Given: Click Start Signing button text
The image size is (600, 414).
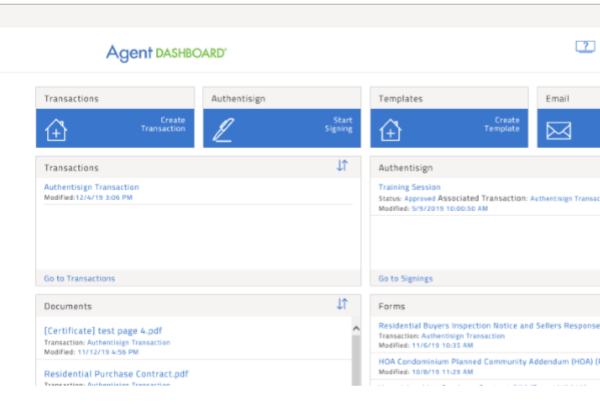Looking at the screenshot, I should pos(339,124).
